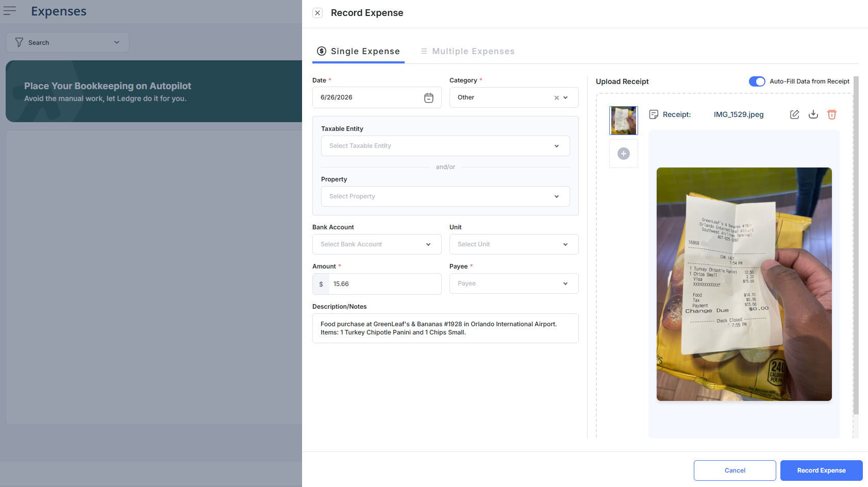The width and height of the screenshot is (868, 487).
Task: Click the Bookkeeping on Autopilot banner
Action: click(154, 91)
